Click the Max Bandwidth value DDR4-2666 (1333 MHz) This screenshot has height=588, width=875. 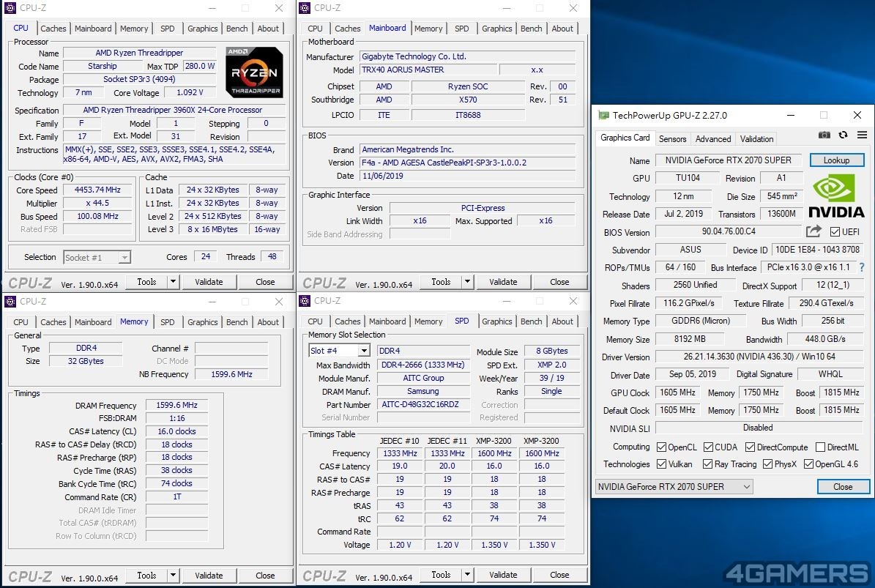tap(423, 365)
